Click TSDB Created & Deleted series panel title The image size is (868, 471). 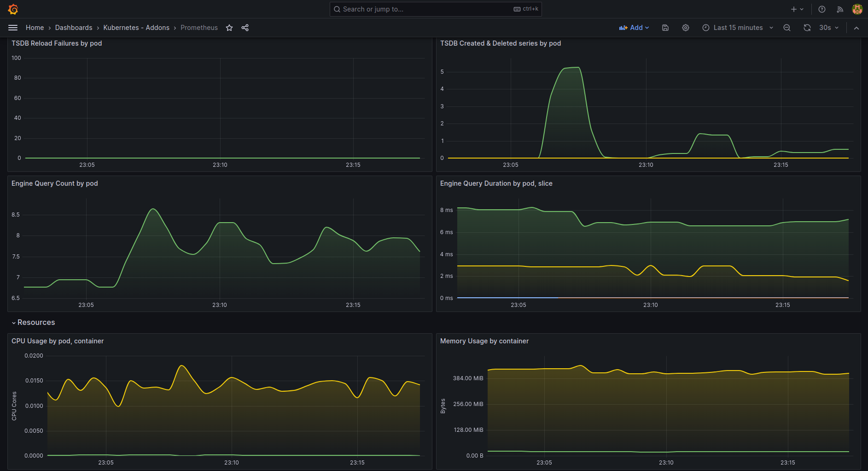point(501,43)
